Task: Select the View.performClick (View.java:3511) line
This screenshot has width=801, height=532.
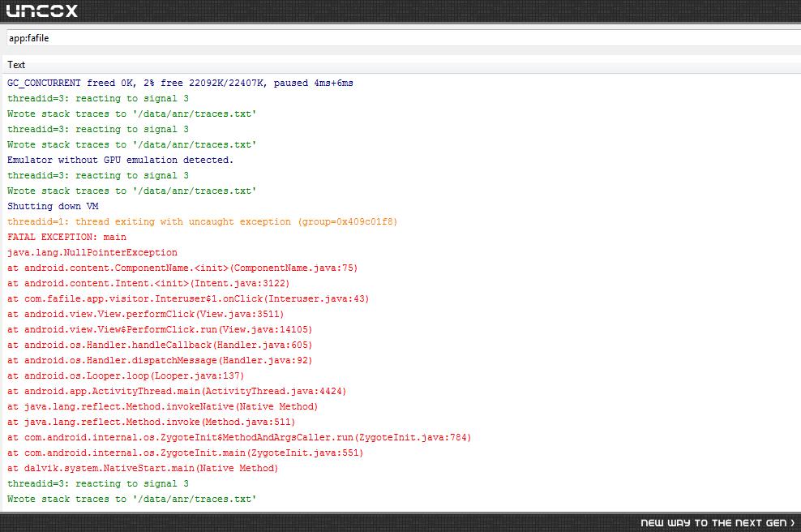Action: tap(146, 314)
